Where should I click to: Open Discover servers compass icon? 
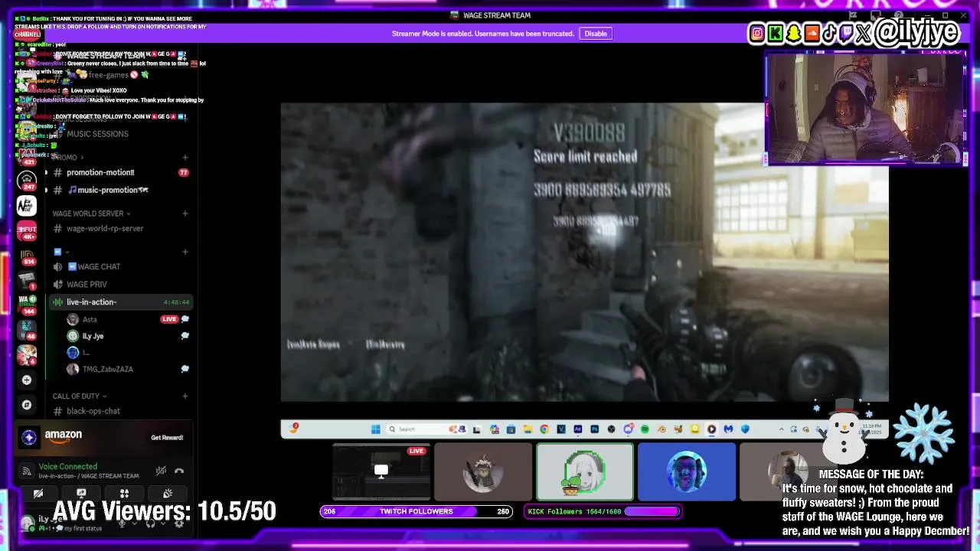pyautogui.click(x=27, y=404)
